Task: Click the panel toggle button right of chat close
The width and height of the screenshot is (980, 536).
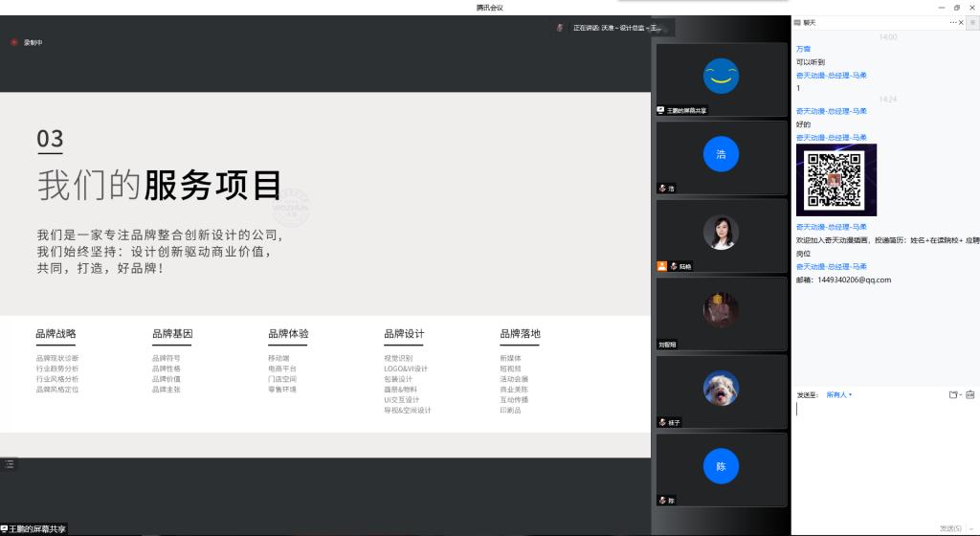Action: [x=973, y=22]
